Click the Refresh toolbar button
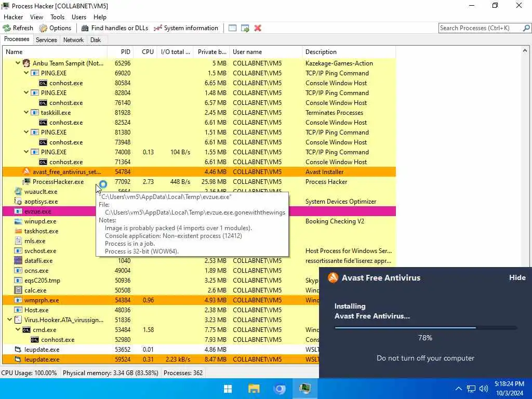The width and height of the screenshot is (532, 399). tap(18, 28)
